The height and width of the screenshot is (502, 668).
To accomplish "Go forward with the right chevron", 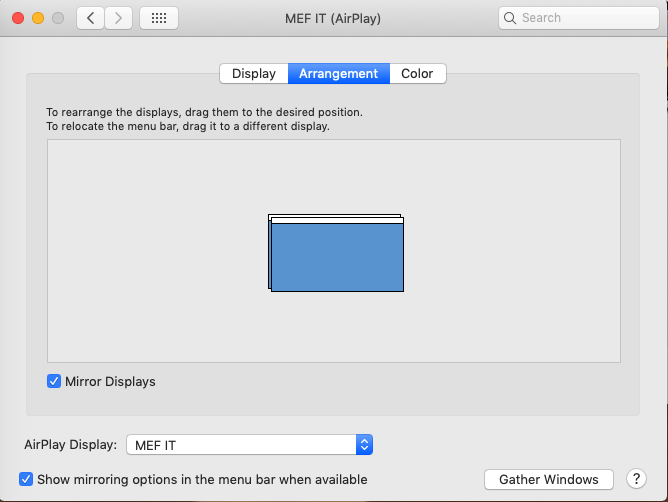I will pos(118,18).
